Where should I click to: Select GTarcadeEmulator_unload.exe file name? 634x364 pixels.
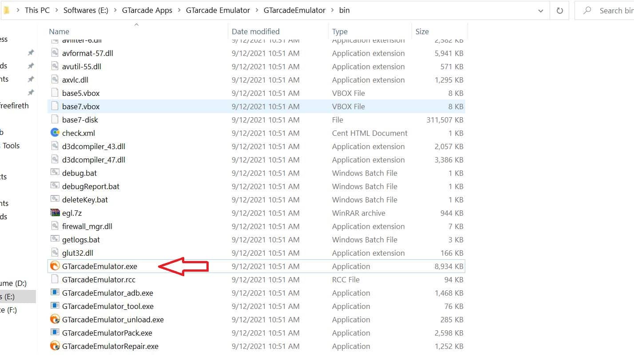[113, 320]
